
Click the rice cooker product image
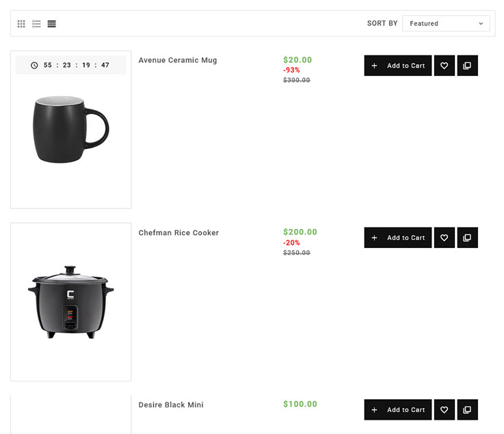pyautogui.click(x=70, y=302)
